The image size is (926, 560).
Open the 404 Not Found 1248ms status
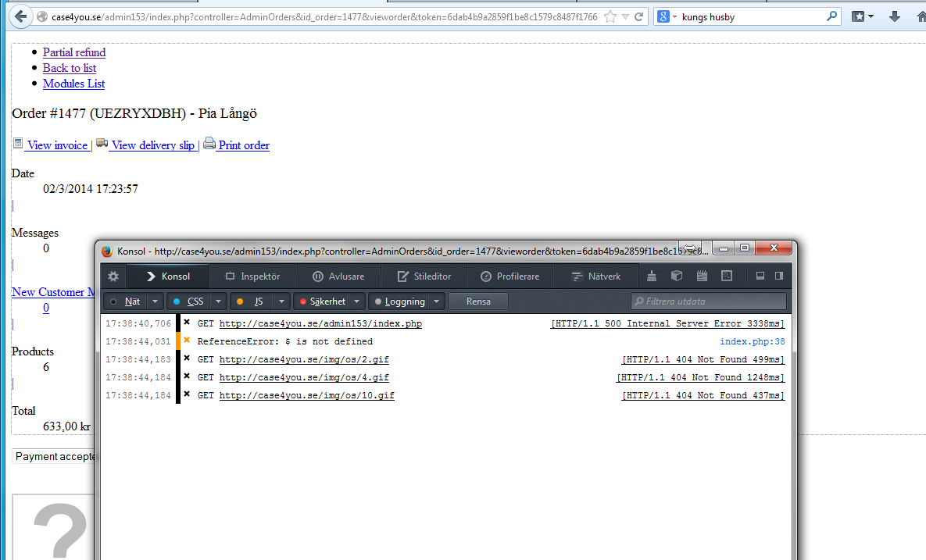pyautogui.click(x=700, y=378)
